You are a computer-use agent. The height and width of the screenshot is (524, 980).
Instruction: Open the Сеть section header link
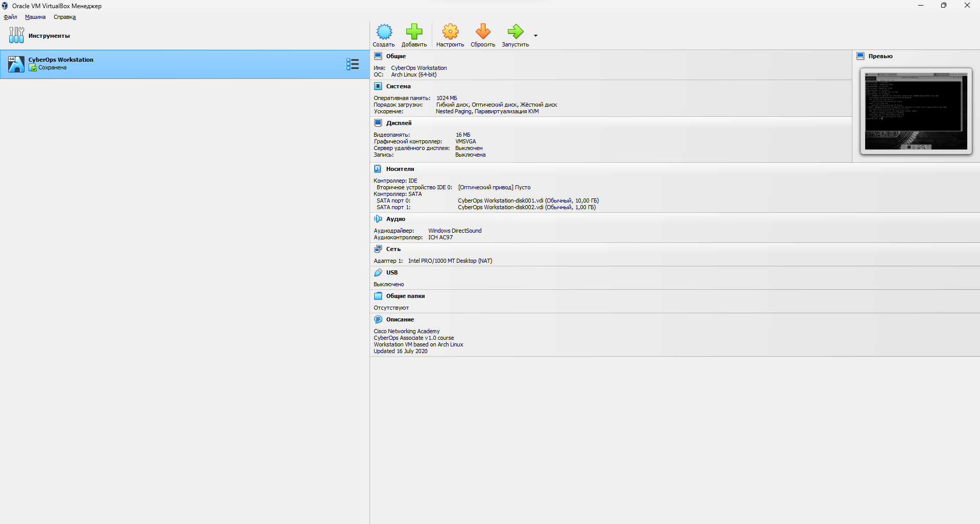click(x=393, y=249)
